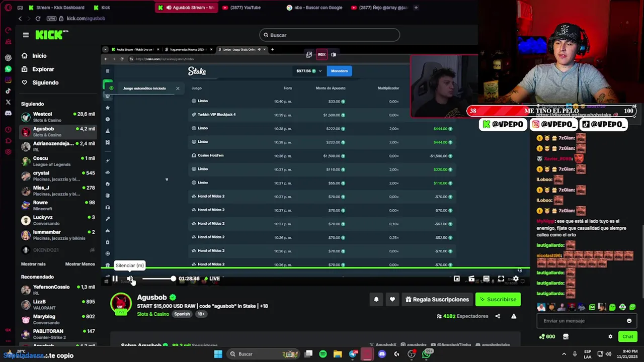Open browser history clock icon in sidebar

pos(8,129)
